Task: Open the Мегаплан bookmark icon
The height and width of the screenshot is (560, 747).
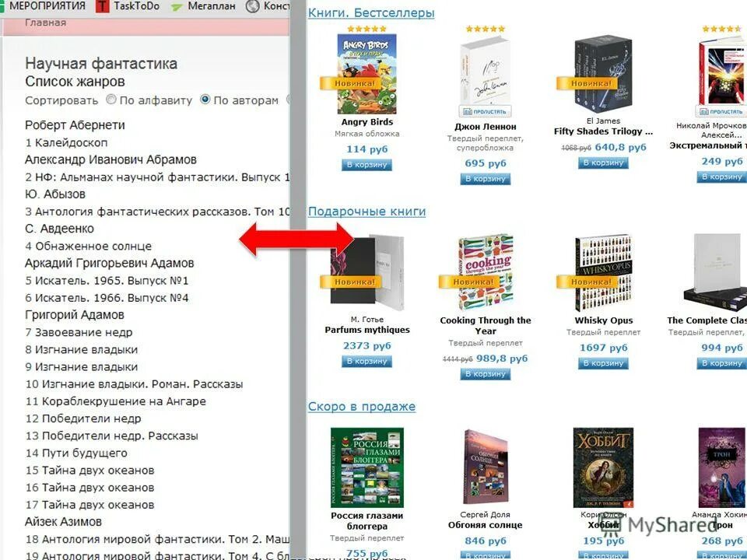Action: [x=177, y=7]
